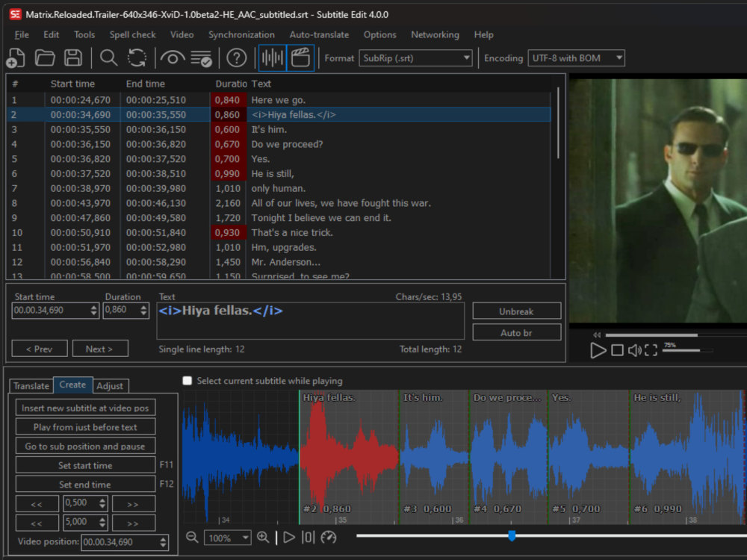The height and width of the screenshot is (560, 747).
Task: Open waveform zoom 100% dropdown
Action: [228, 538]
